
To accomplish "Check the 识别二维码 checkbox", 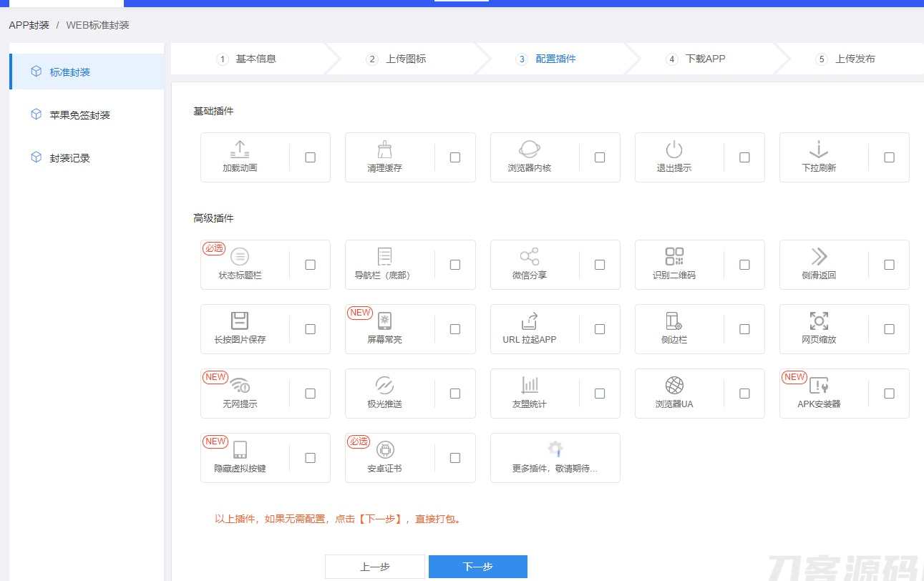I will tap(744, 265).
